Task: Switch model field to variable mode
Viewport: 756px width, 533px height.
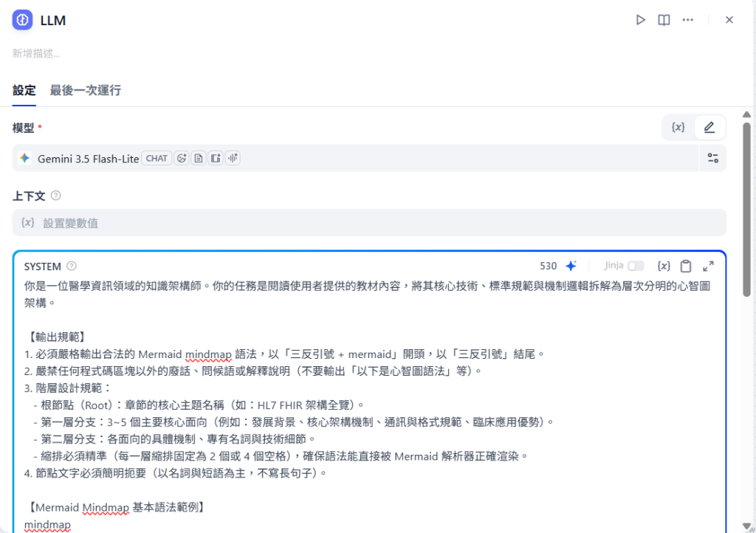Action: point(678,127)
